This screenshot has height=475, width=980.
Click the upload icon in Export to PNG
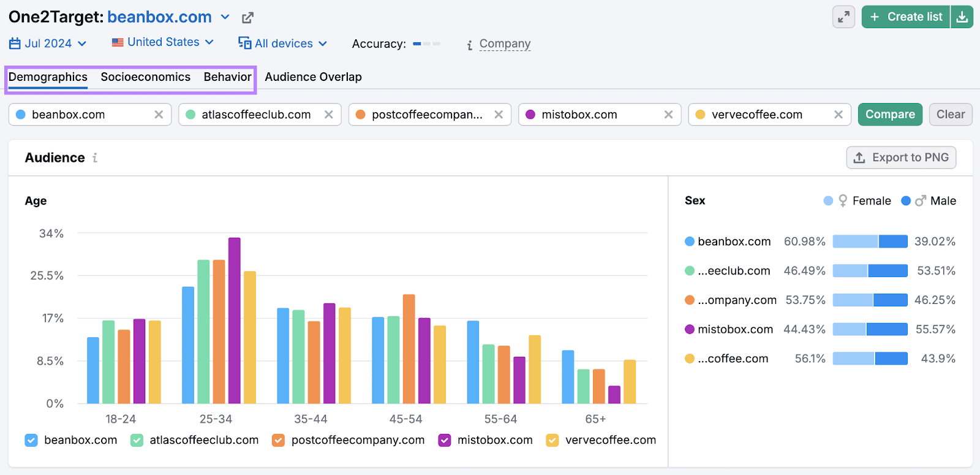click(859, 158)
